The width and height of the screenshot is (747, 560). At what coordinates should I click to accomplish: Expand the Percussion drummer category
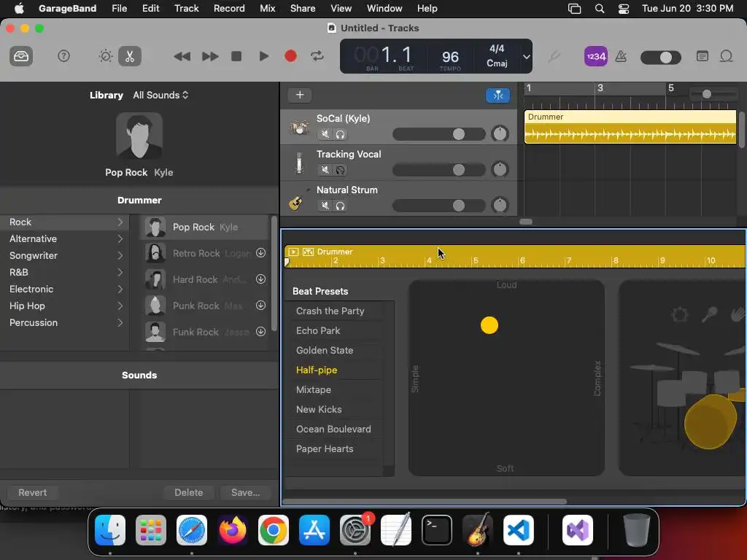tap(120, 322)
